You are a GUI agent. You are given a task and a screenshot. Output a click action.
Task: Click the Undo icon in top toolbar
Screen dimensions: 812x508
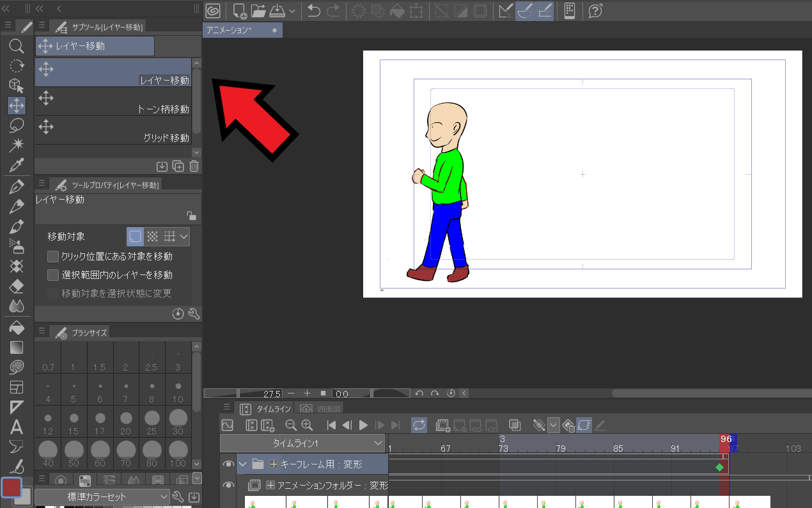pyautogui.click(x=313, y=10)
